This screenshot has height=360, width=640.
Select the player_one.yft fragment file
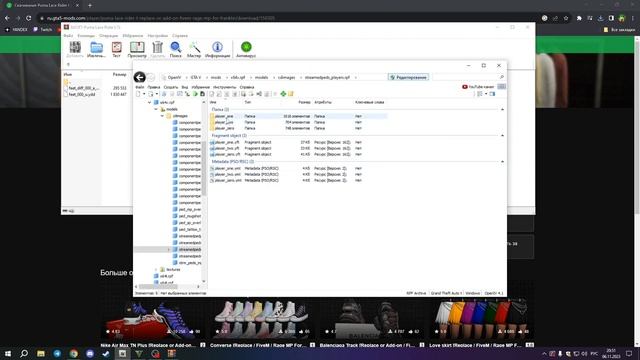(227, 142)
